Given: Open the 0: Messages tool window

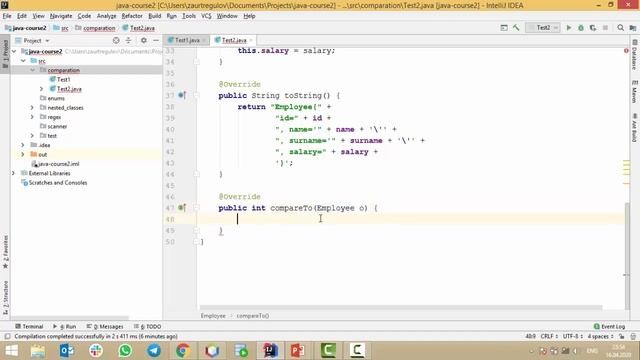Looking at the screenshot, I should [105, 327].
